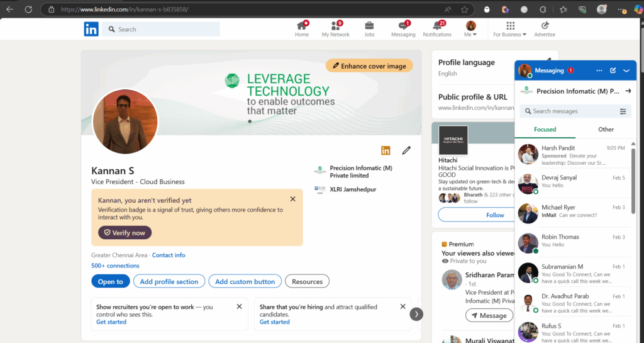Open browser extensions puzzle icon

(543, 9)
